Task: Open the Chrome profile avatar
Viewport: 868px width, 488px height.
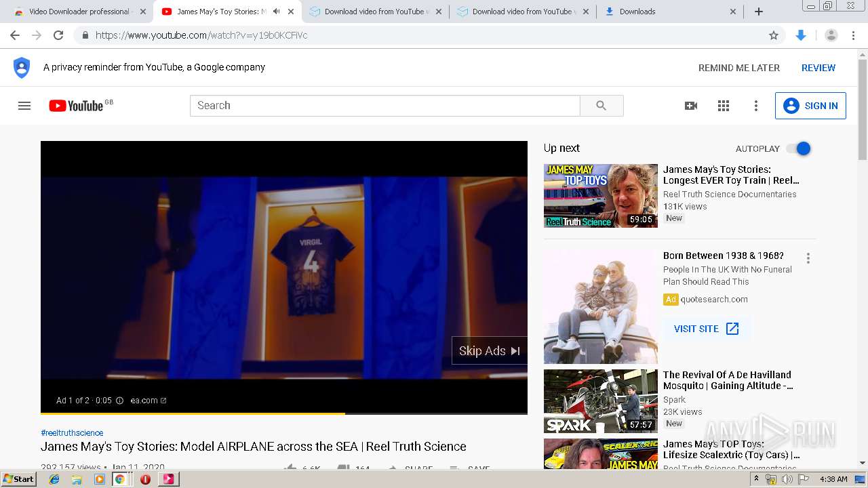Action: pos(831,35)
